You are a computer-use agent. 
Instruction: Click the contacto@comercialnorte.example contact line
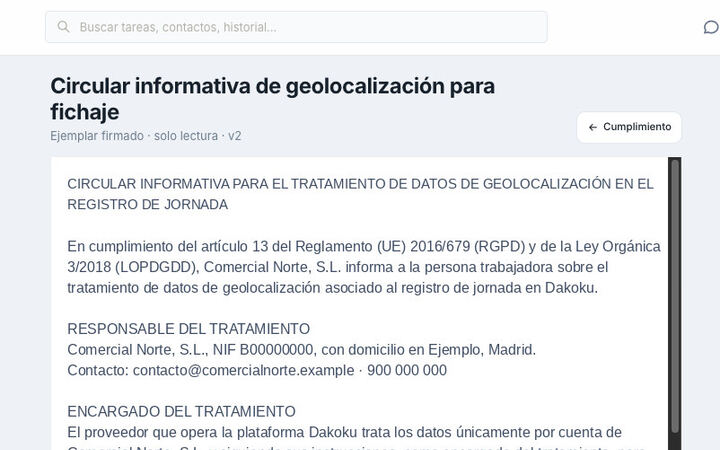point(257,370)
